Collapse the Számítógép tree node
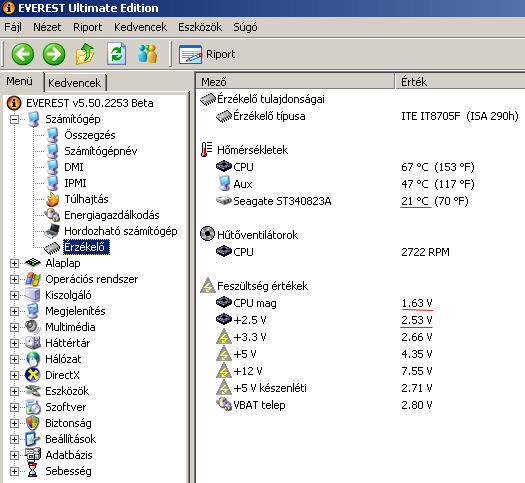The height and width of the screenshot is (483, 525). pos(14,119)
